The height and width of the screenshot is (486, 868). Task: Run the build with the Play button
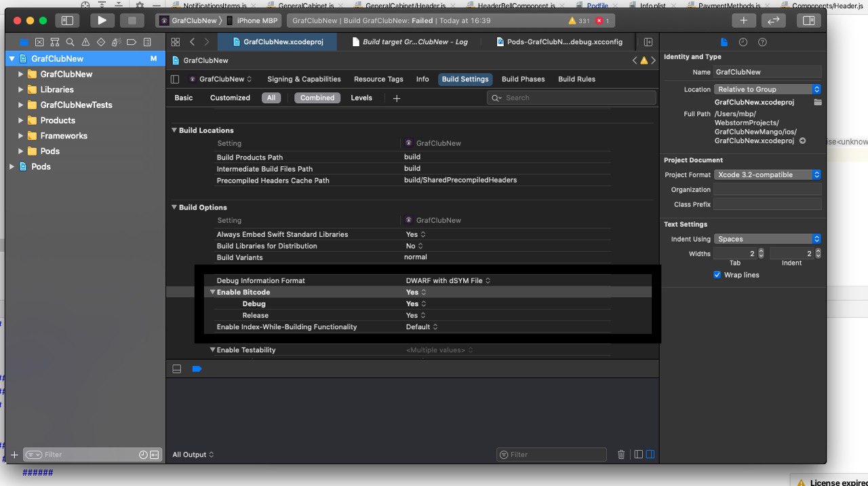(102, 21)
